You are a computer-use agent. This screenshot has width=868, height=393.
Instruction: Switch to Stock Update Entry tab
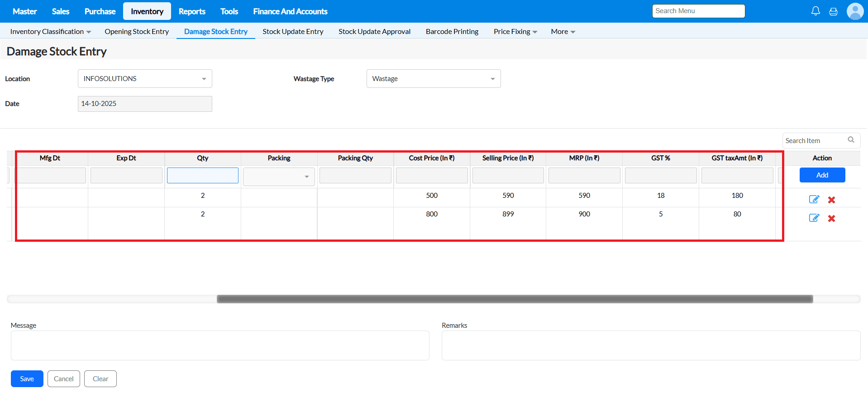click(x=293, y=32)
